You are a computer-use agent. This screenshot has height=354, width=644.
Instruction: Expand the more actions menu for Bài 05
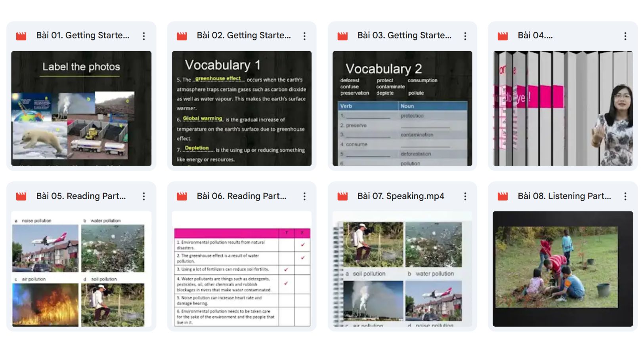[144, 196]
